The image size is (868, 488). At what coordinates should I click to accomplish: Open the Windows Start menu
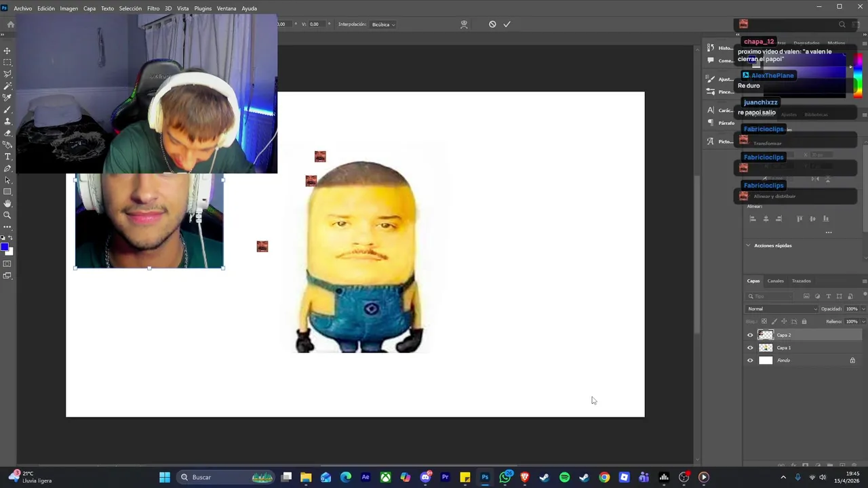pyautogui.click(x=165, y=477)
